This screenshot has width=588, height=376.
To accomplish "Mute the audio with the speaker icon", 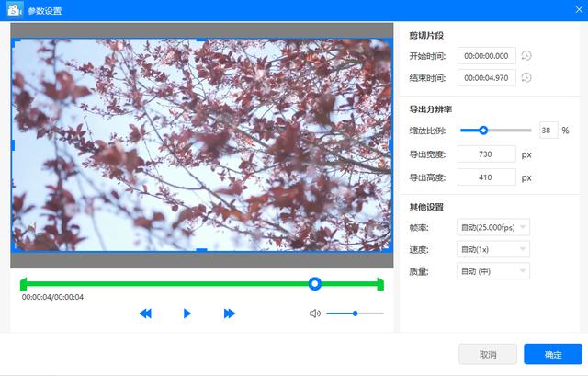I will pyautogui.click(x=314, y=313).
